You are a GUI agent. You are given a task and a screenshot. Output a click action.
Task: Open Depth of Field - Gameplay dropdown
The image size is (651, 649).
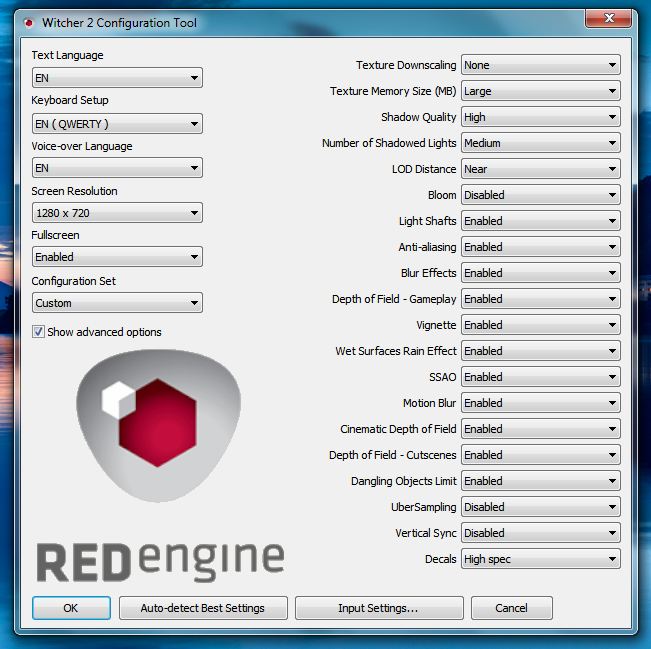541,299
